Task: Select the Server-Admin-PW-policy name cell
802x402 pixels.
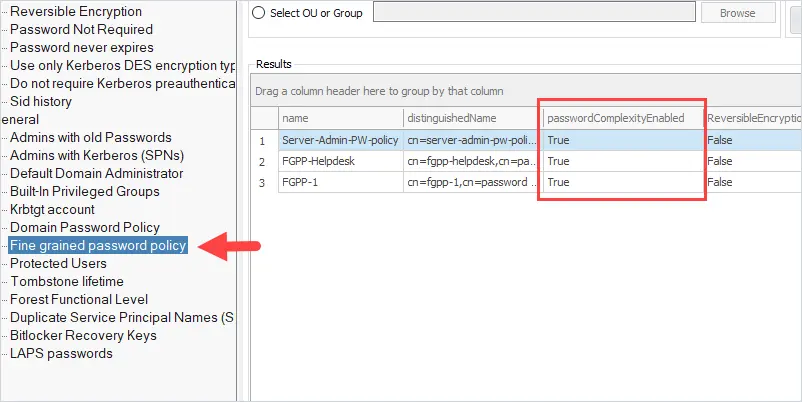Action: coord(341,140)
